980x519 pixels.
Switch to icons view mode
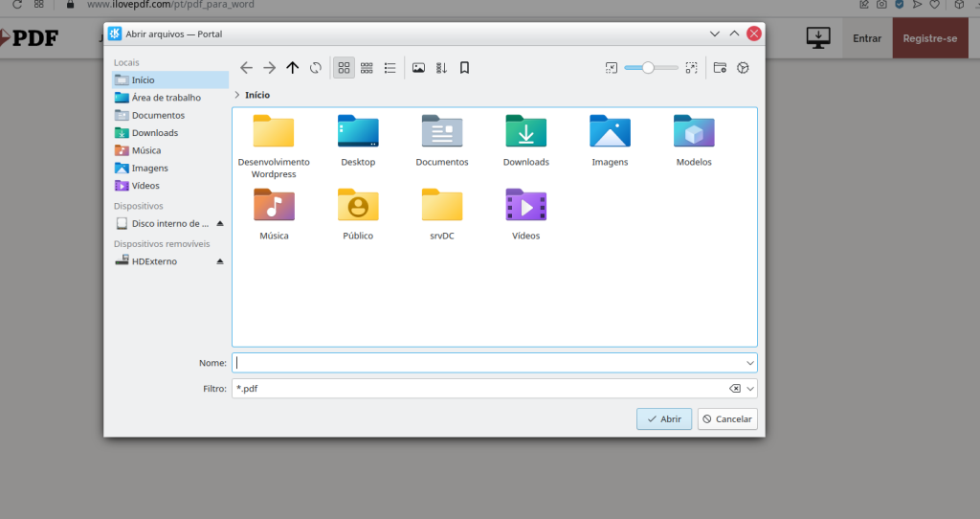[x=344, y=68]
